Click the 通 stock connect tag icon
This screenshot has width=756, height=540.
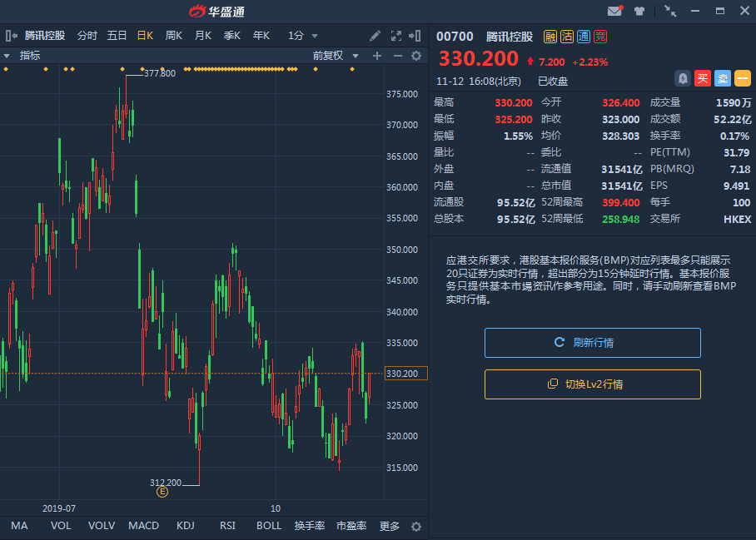pos(584,37)
